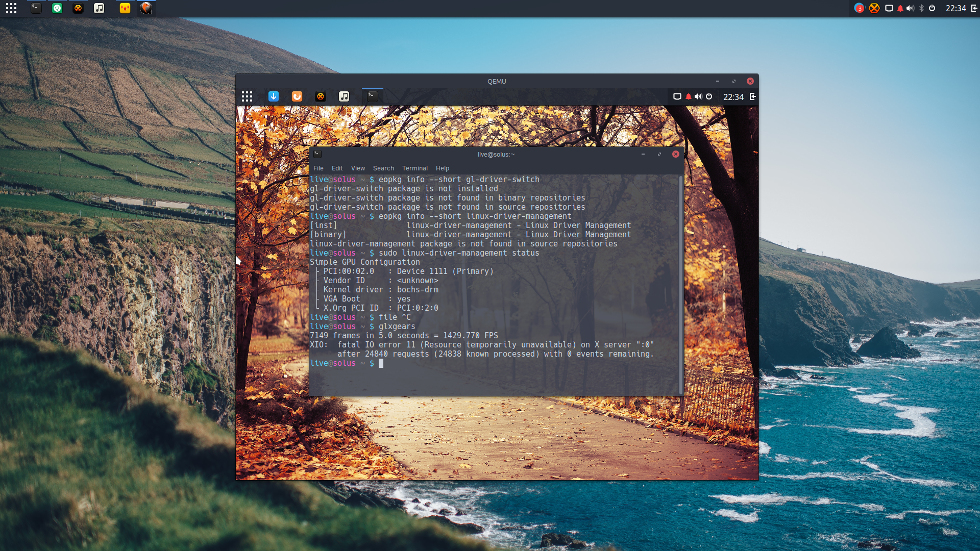Click the 'Simple GPU Configuration' line
This screenshot has height=551, width=980.
pyautogui.click(x=365, y=262)
